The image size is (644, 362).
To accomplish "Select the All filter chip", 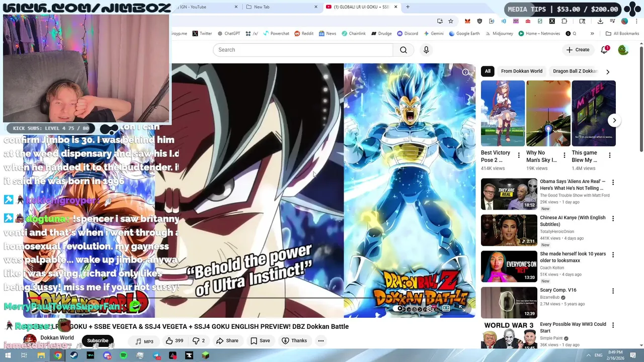I will [488, 71].
